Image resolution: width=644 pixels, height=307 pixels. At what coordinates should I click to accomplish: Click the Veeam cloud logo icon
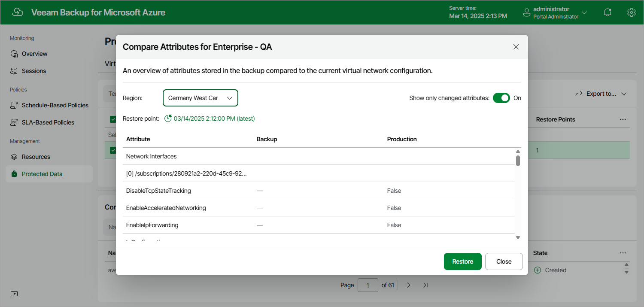click(18, 12)
